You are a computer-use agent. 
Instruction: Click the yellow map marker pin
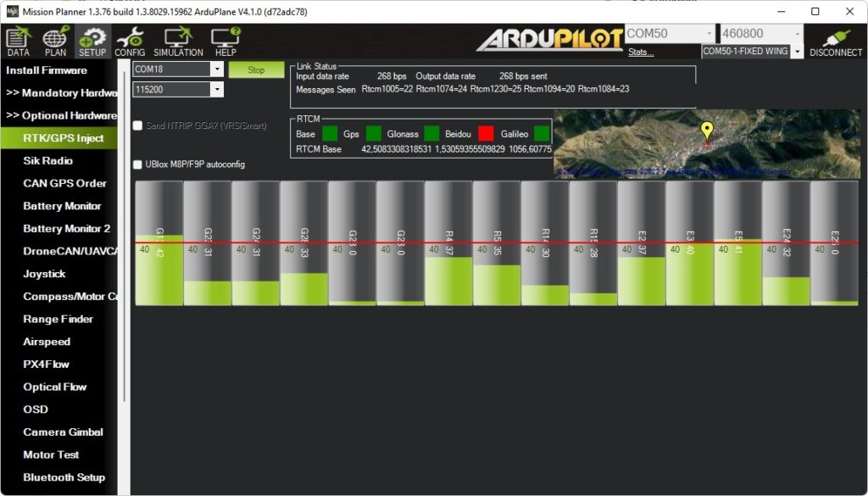[x=707, y=131]
